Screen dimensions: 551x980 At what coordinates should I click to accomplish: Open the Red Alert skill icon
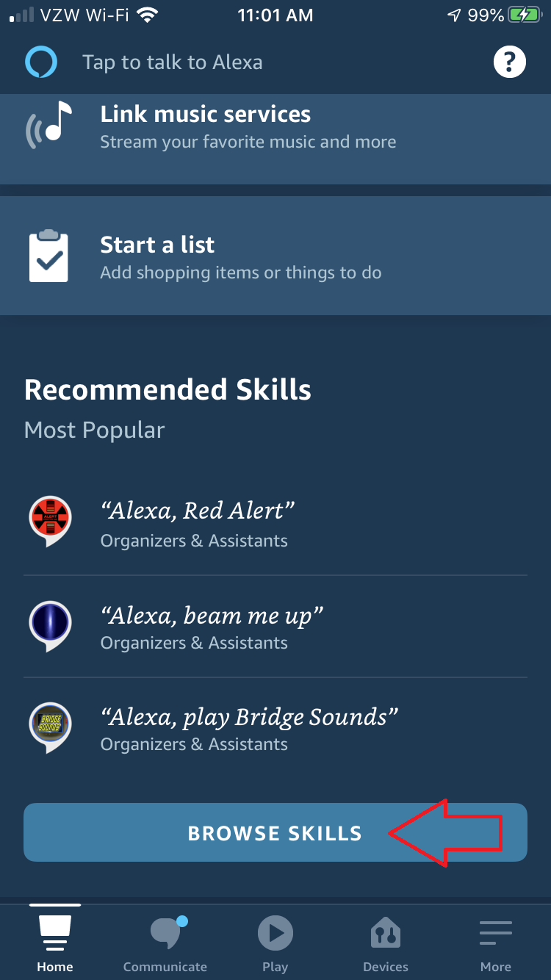coord(50,520)
